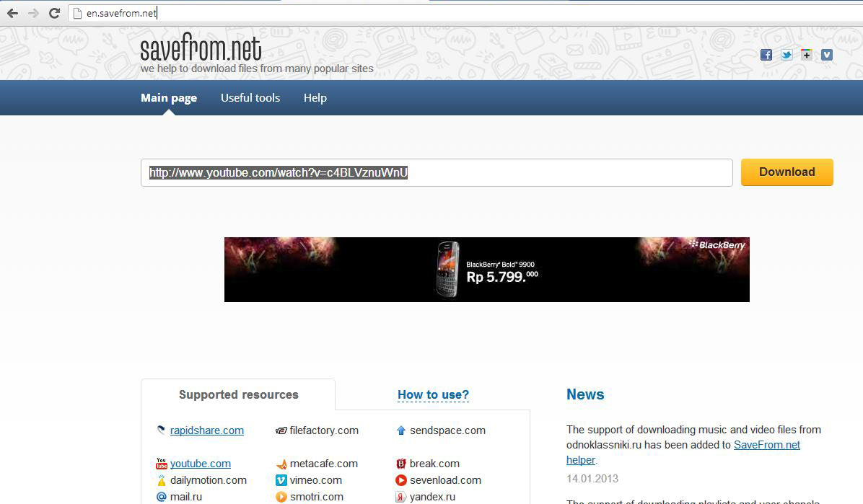Click the Google plus social icon

point(806,55)
